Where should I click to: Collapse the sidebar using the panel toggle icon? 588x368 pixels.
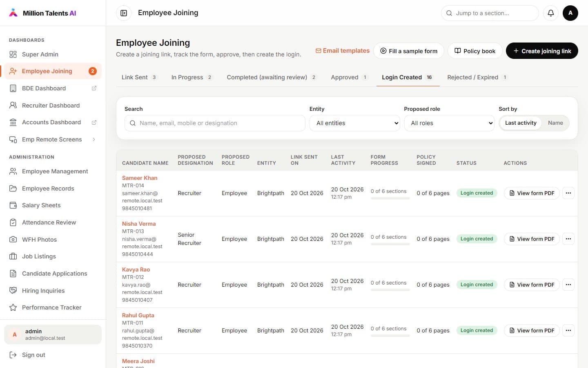pyautogui.click(x=124, y=13)
